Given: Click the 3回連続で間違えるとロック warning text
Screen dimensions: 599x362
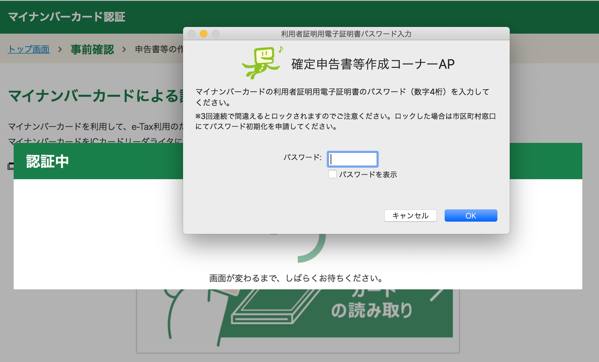Looking at the screenshot, I should tap(345, 121).
